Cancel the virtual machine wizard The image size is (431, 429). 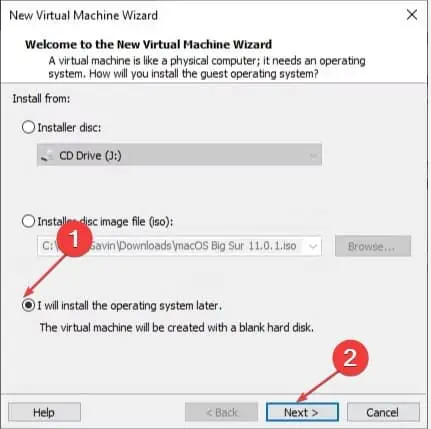click(x=383, y=412)
